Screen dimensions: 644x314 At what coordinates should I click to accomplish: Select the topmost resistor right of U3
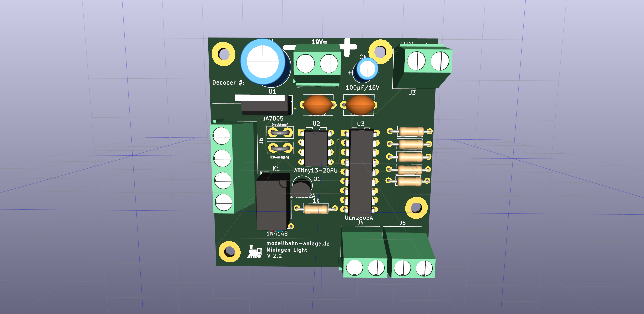point(410,131)
